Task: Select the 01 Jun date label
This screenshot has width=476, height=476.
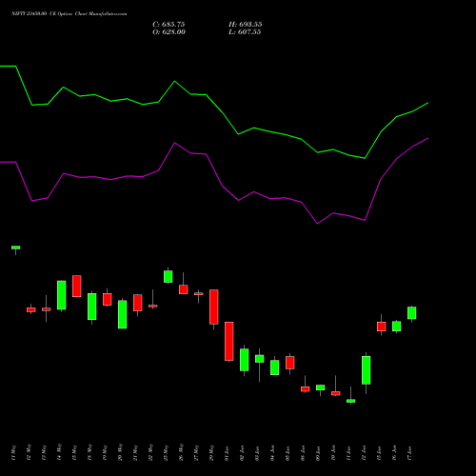Action: (227, 453)
